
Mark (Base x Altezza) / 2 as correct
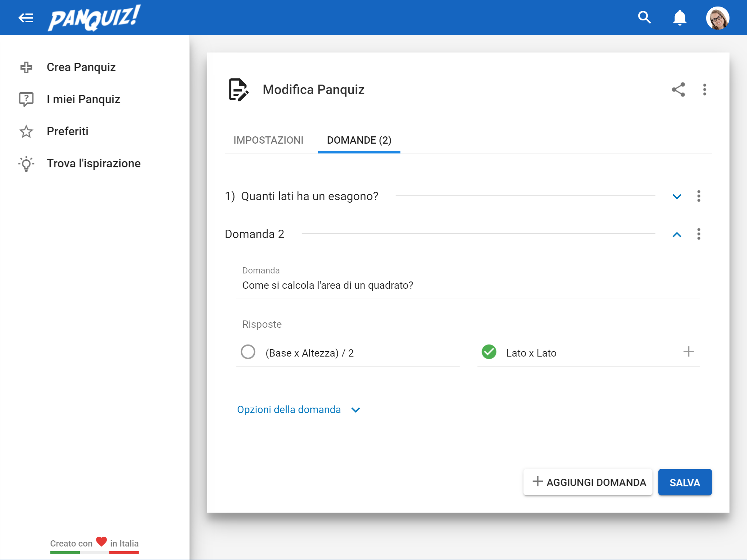pos(248,352)
